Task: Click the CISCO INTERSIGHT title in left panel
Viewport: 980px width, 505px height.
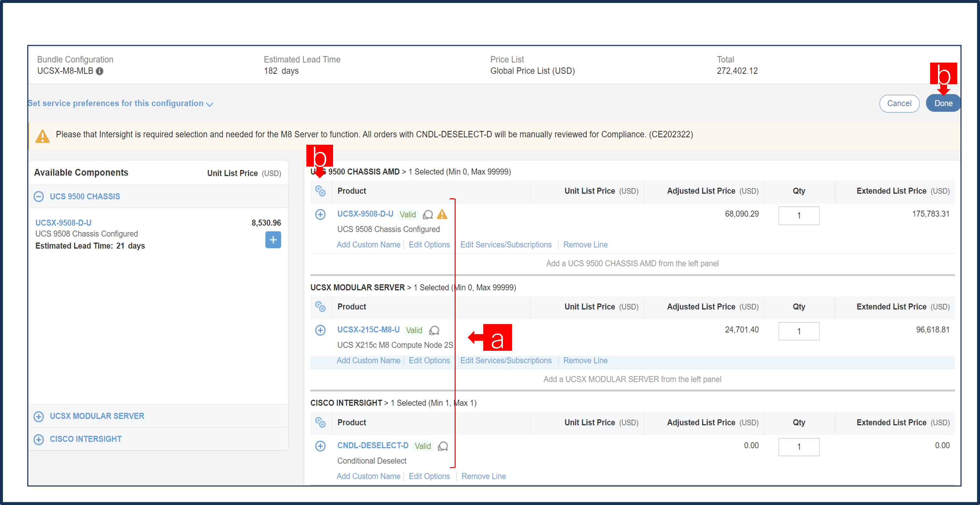Action: click(86, 439)
